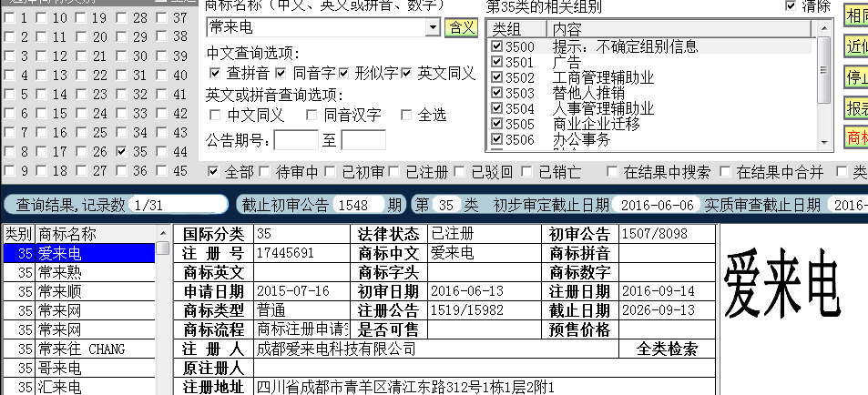The height and width of the screenshot is (395, 868).
Task: Click the record count field 1/31
Action: pyautogui.click(x=177, y=206)
